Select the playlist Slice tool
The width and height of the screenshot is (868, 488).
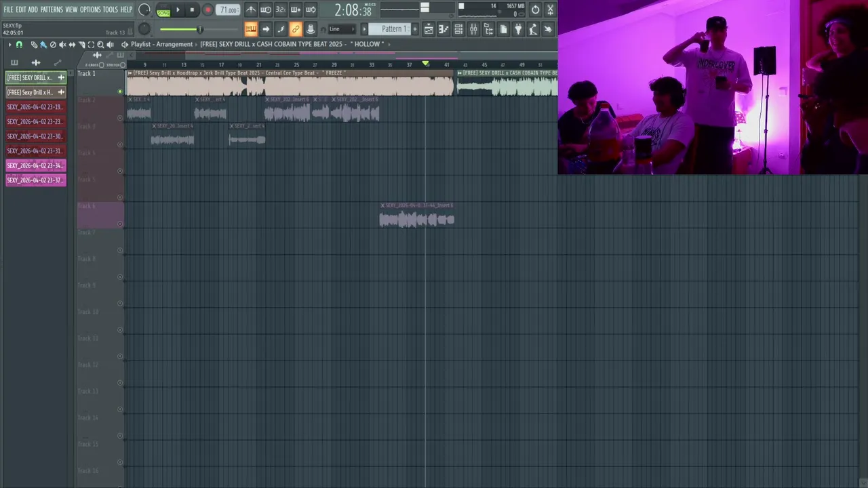[82, 45]
